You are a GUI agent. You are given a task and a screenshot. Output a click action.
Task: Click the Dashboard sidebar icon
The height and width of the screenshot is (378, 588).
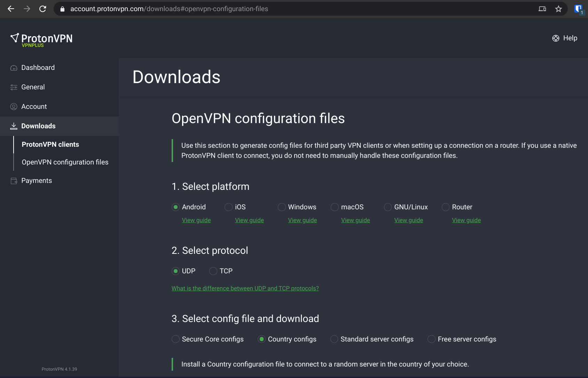[14, 68]
